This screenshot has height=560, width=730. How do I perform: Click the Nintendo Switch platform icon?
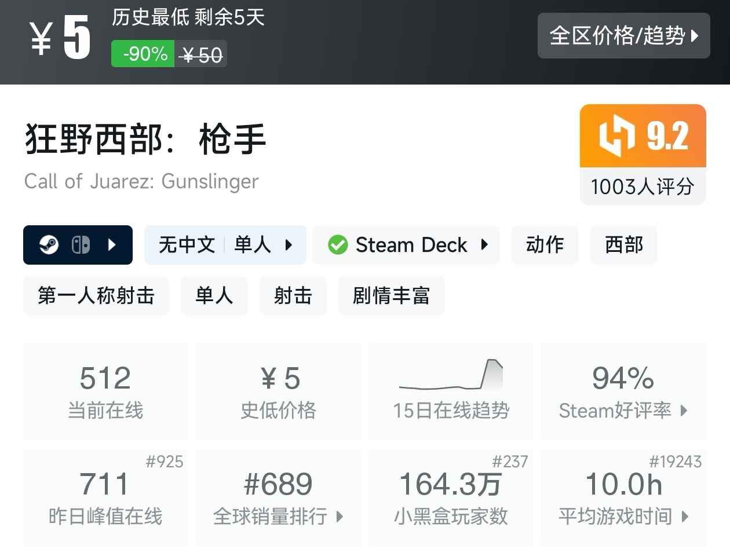pos(81,245)
